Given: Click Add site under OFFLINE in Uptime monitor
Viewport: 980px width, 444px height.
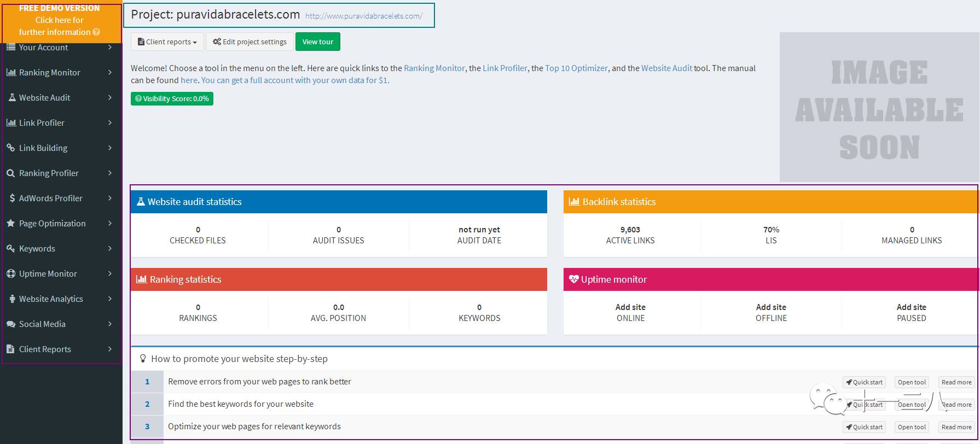Looking at the screenshot, I should [771, 307].
